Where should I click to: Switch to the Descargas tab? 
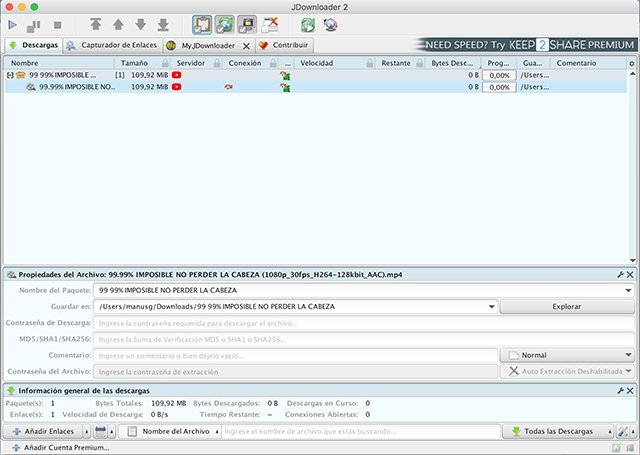33,45
